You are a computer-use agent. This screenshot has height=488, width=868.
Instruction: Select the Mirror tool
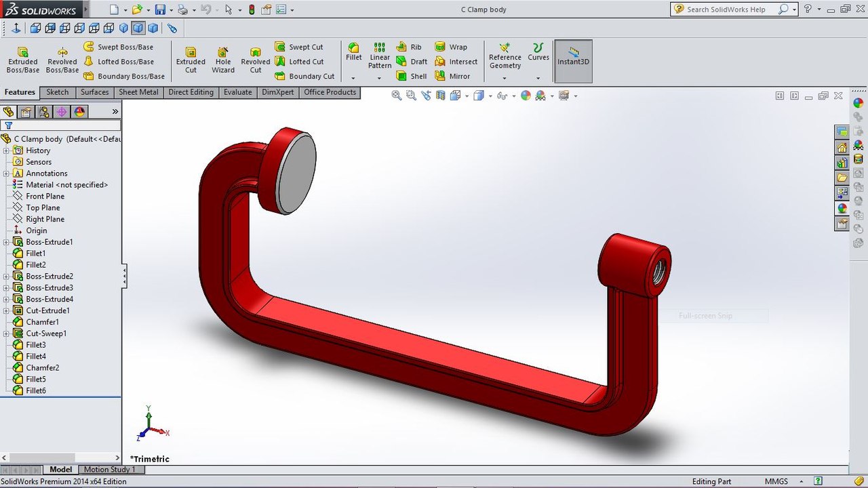pyautogui.click(x=453, y=76)
